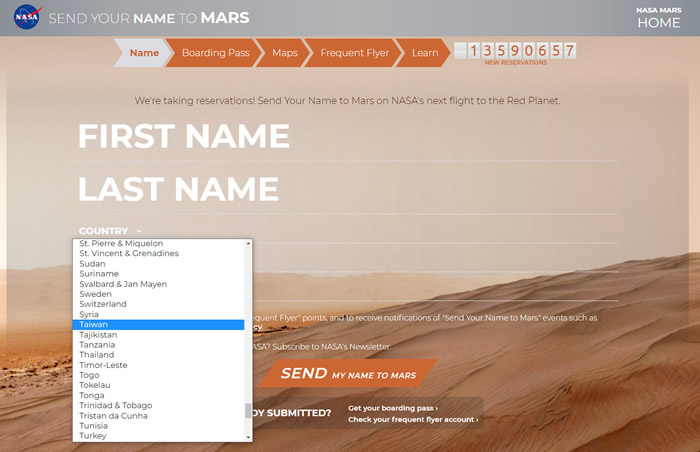This screenshot has width=700, height=452.
Task: Open the Maps tab
Action: (285, 53)
